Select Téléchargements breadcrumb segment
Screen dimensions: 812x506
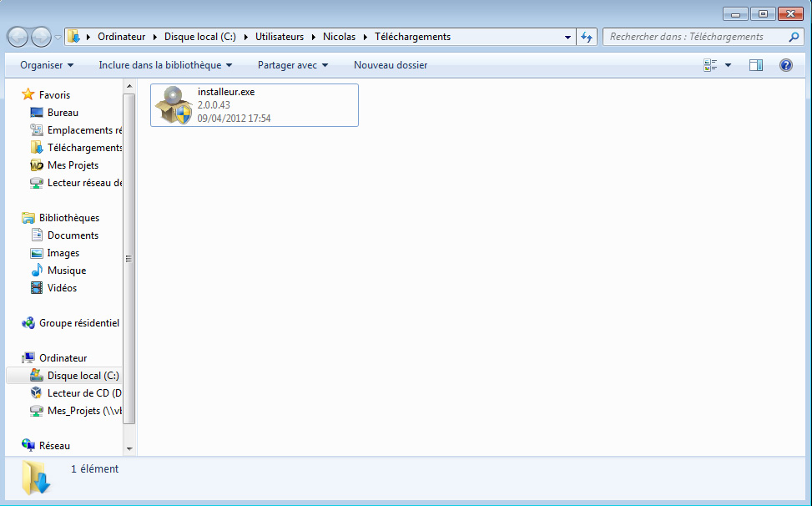click(413, 37)
